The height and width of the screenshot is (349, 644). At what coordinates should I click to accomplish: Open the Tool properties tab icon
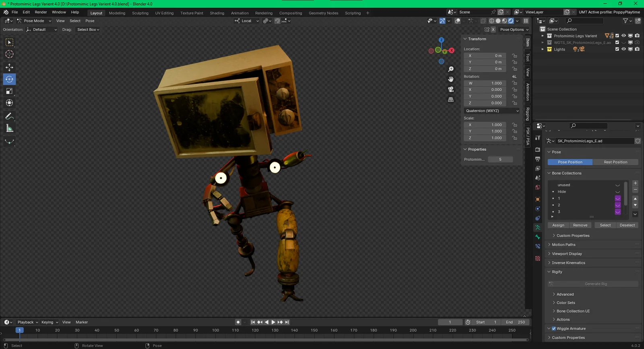[x=538, y=138]
